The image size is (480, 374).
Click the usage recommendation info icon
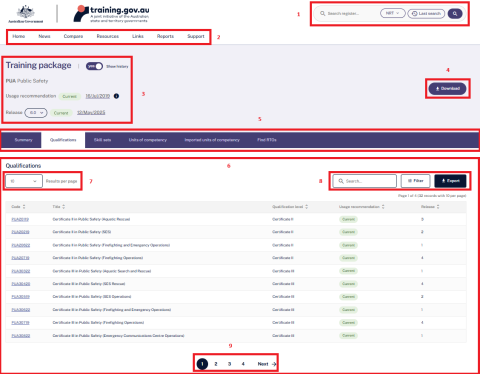[116, 96]
